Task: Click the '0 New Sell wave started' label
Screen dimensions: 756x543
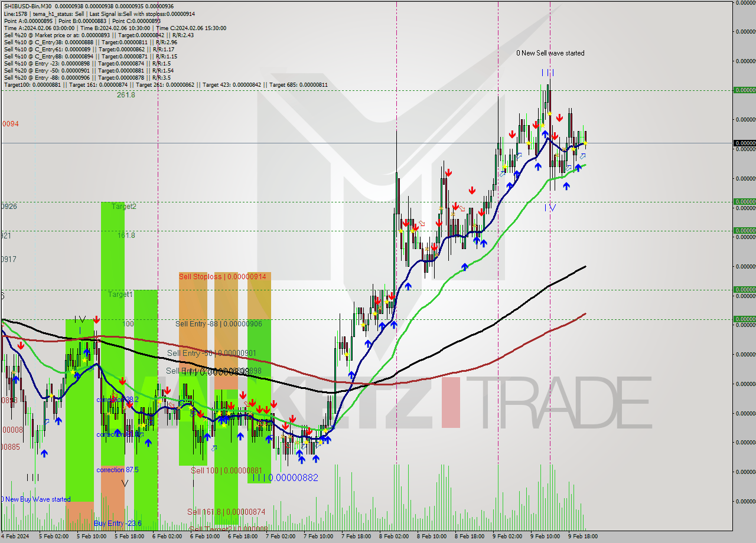Action: pyautogui.click(x=550, y=53)
